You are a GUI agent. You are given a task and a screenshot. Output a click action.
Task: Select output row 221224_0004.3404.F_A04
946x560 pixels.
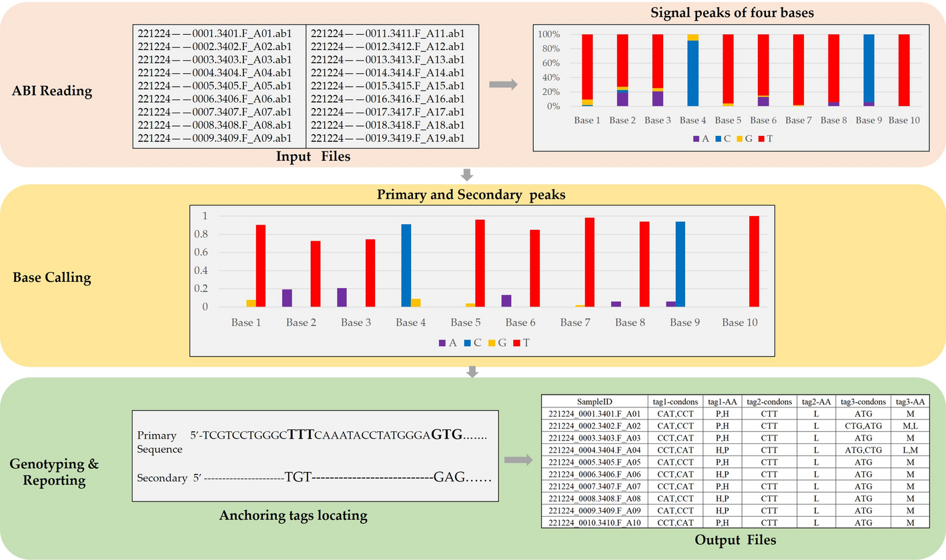pyautogui.click(x=594, y=451)
